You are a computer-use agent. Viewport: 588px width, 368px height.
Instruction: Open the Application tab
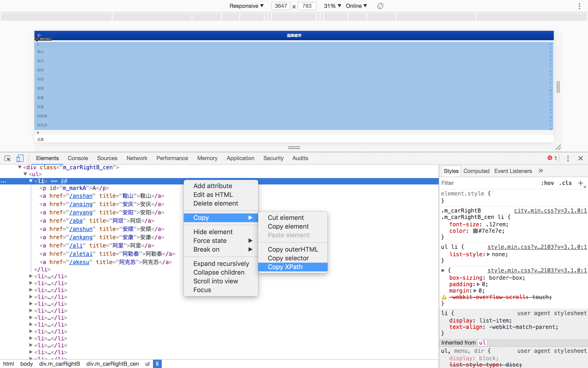point(240,158)
